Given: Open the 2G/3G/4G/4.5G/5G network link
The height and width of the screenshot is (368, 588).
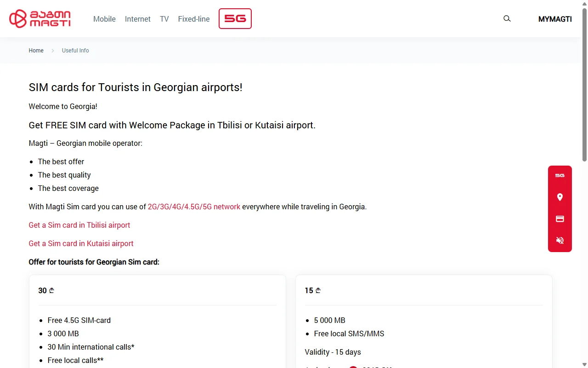Looking at the screenshot, I should click(x=194, y=207).
